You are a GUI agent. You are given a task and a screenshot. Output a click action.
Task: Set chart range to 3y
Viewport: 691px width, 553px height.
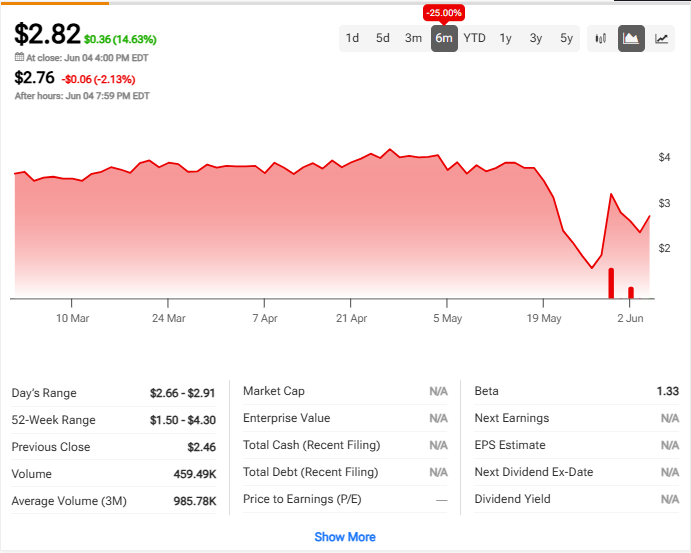tap(536, 38)
